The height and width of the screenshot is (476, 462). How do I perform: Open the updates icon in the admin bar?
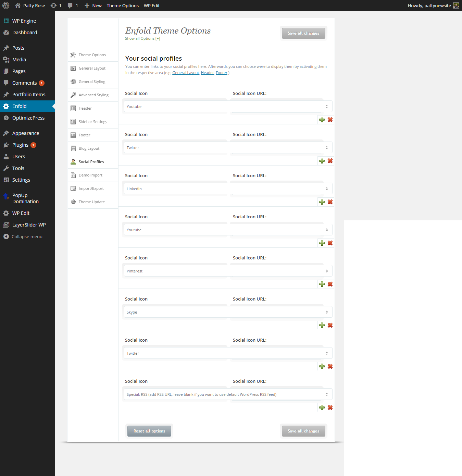[x=53, y=5]
